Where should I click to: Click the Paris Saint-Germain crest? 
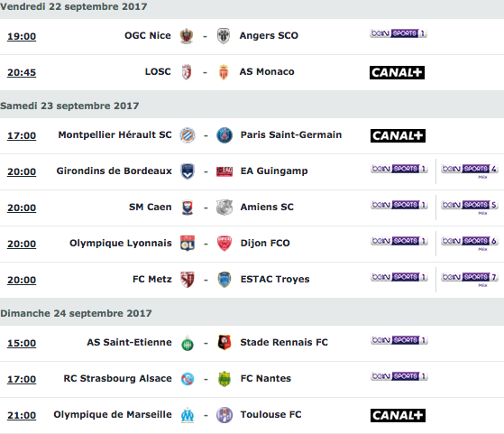225,135
